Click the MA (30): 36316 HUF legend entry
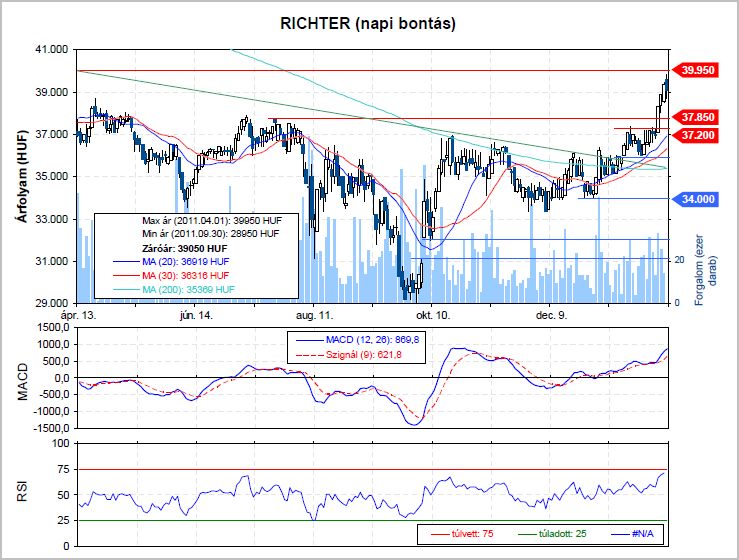The image size is (739, 560). click(x=171, y=275)
